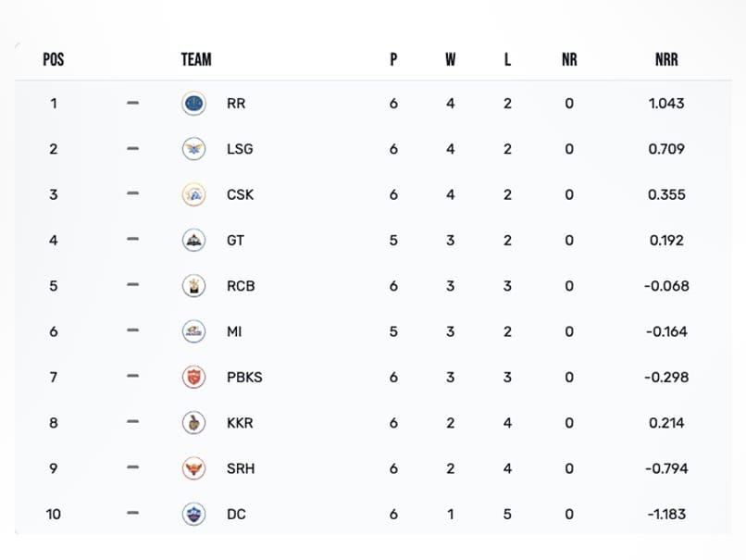The height and width of the screenshot is (560, 746).
Task: Click the RCB team logo
Action: [x=193, y=286]
